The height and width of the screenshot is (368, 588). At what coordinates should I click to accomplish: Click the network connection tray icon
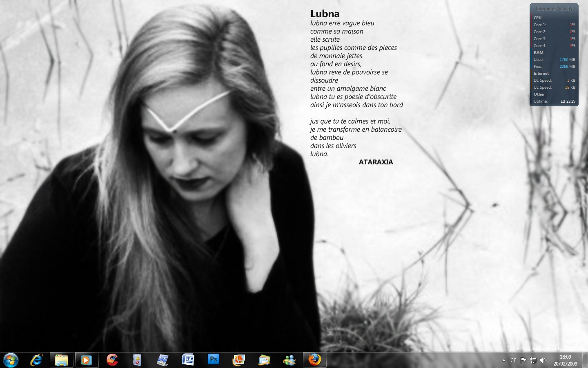pos(533,360)
